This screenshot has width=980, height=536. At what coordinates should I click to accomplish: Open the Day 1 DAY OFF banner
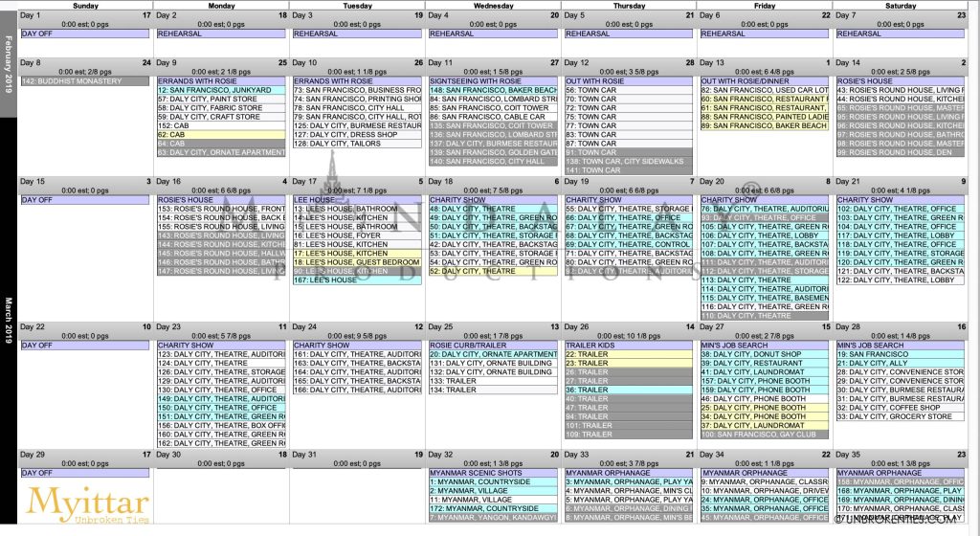click(85, 33)
